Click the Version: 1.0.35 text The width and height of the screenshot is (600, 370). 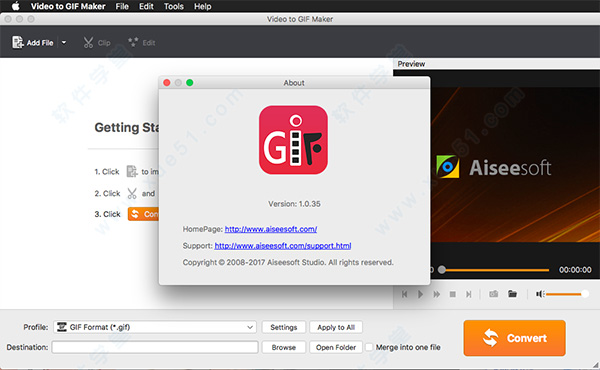pos(294,204)
